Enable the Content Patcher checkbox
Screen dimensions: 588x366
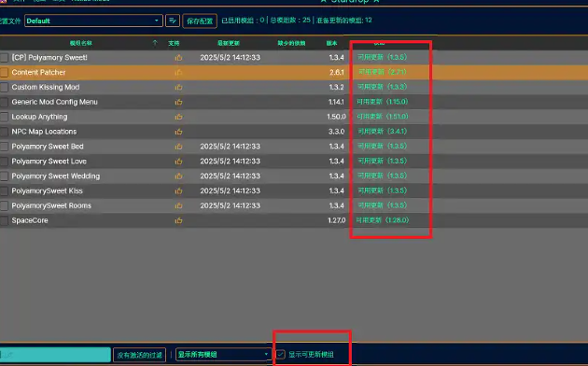point(4,73)
